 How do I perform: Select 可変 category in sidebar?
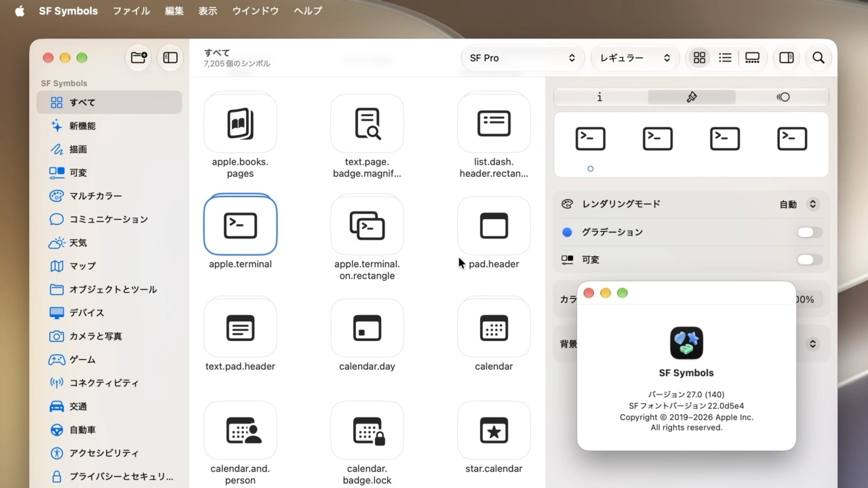(x=109, y=173)
